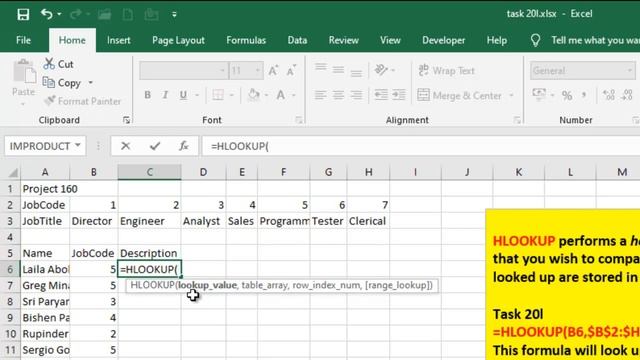The image size is (640, 360).
Task: Click Decrease Indent icon
Action: 381,95
